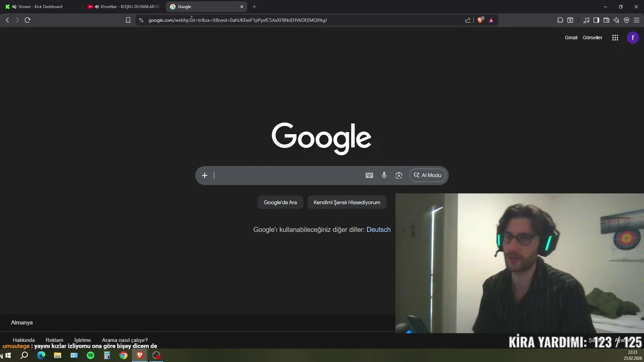Screen dimensions: 644x362
Task: Switch Google language to Deutsch
Action: (x=378, y=230)
